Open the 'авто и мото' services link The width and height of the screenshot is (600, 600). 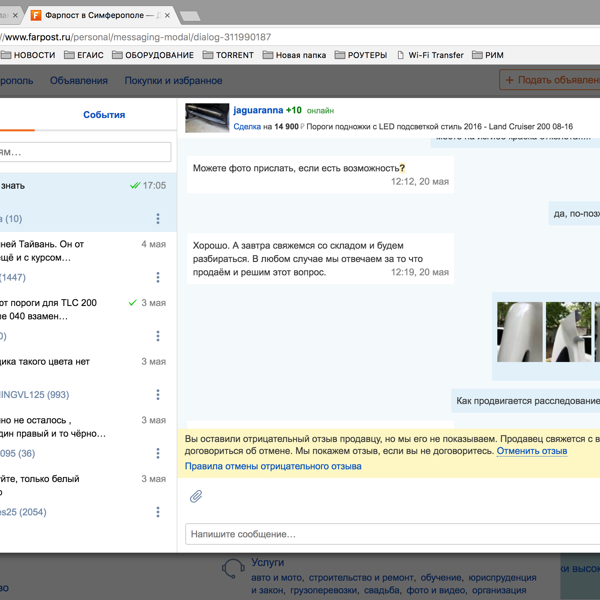[277, 578]
